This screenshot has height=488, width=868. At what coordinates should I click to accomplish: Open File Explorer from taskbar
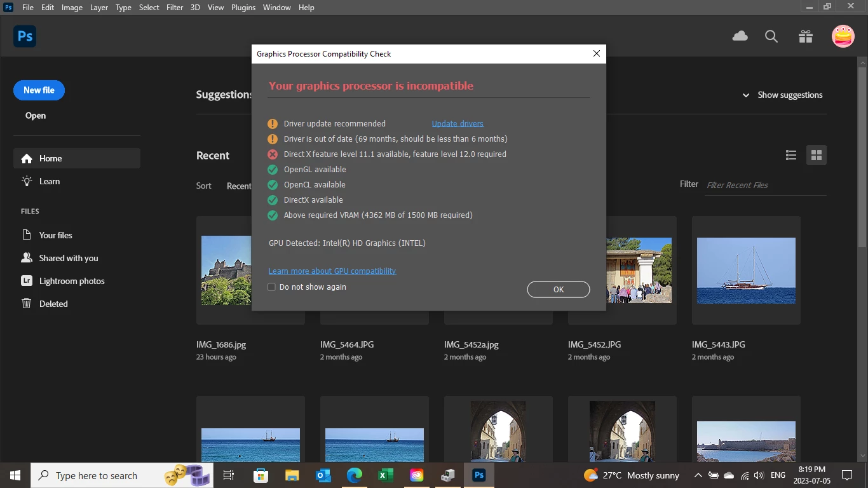pos(292,475)
